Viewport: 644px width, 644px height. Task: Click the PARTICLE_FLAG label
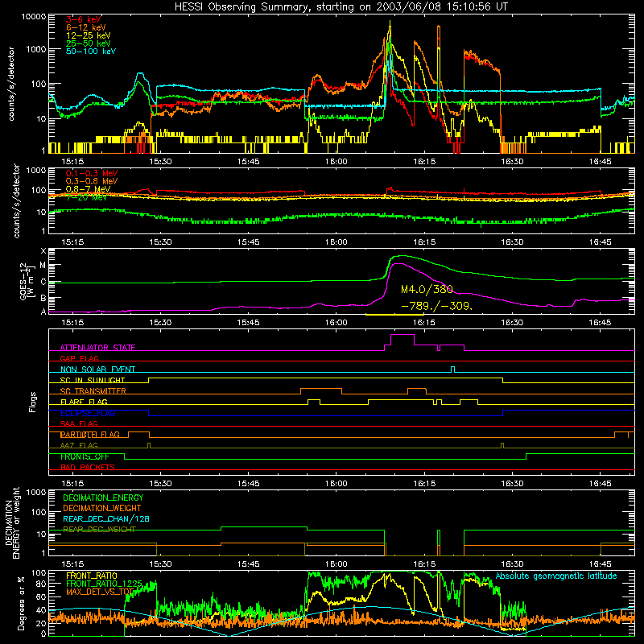click(90, 434)
